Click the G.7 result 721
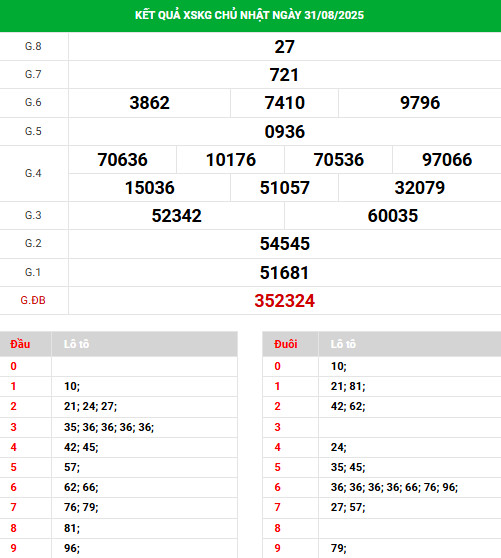This screenshot has height=558, width=501. [284, 75]
